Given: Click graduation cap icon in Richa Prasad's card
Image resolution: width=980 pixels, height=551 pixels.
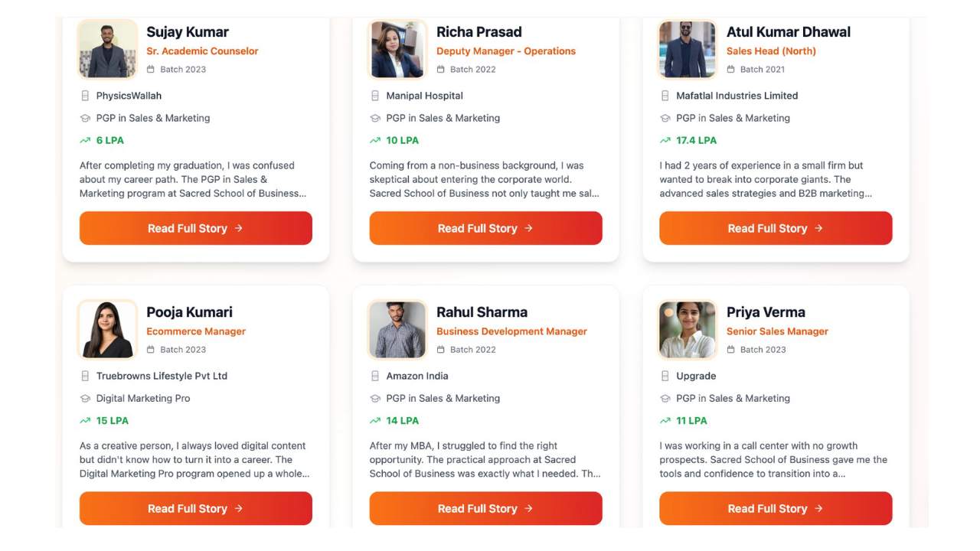Looking at the screenshot, I should pos(375,118).
